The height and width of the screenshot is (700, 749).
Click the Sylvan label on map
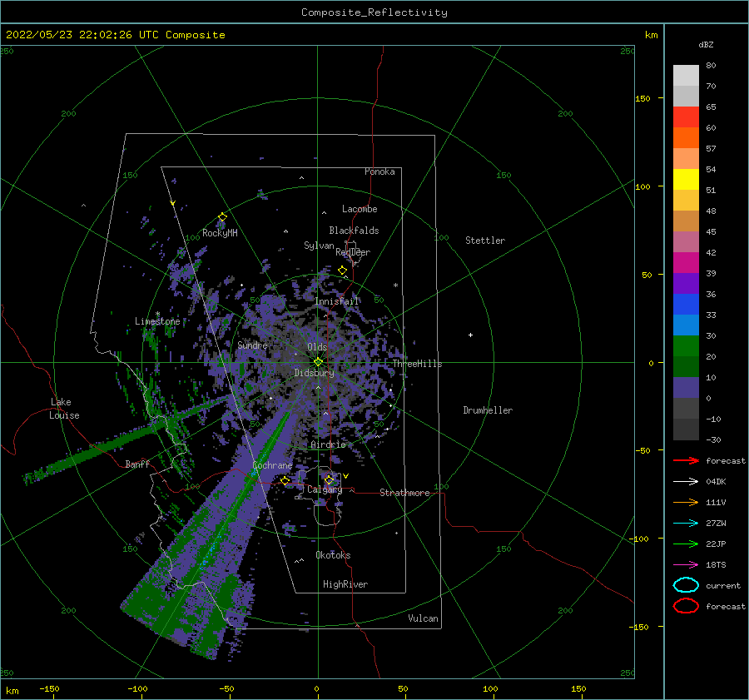point(319,246)
